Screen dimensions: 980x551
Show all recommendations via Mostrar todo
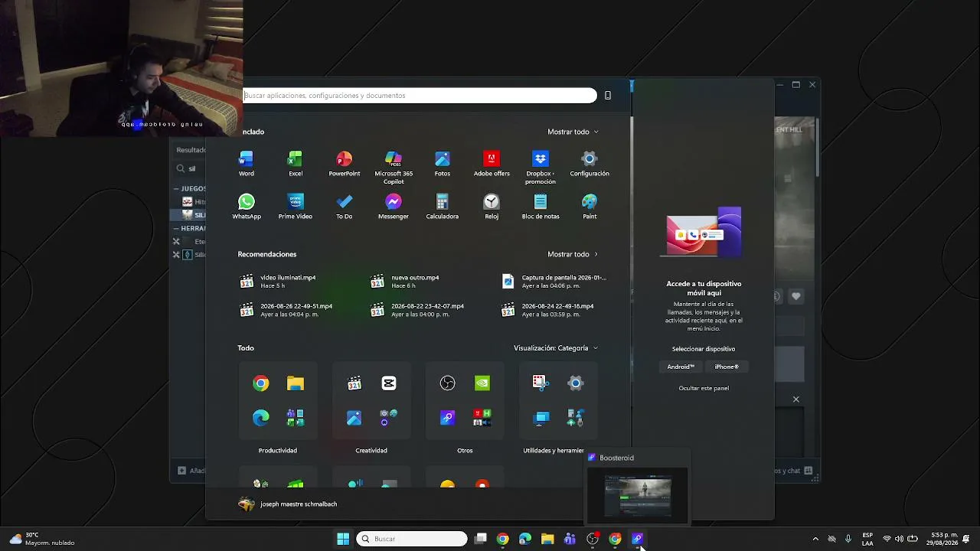tap(573, 254)
